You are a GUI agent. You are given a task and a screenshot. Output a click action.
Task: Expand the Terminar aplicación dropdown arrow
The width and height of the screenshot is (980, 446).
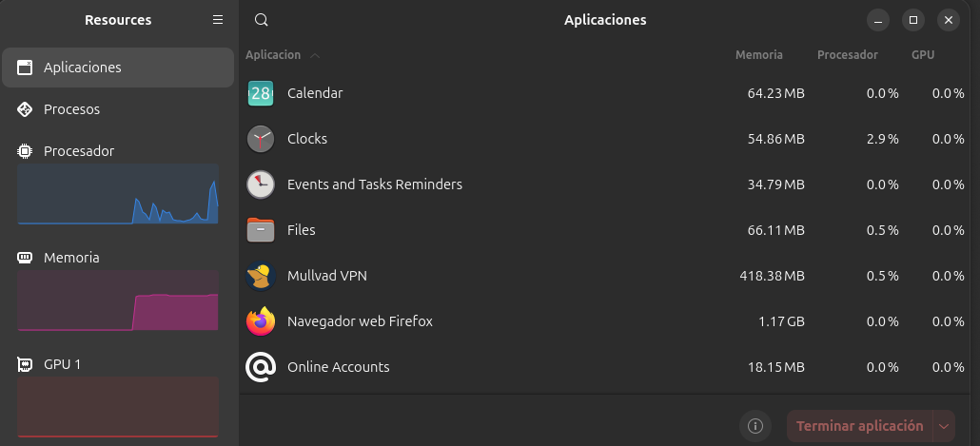944,426
